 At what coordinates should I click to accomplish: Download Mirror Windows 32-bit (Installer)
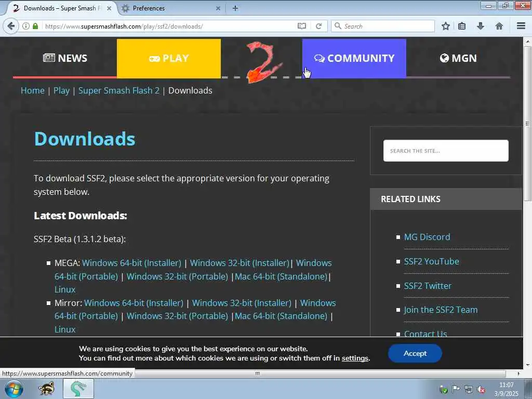pos(242,303)
